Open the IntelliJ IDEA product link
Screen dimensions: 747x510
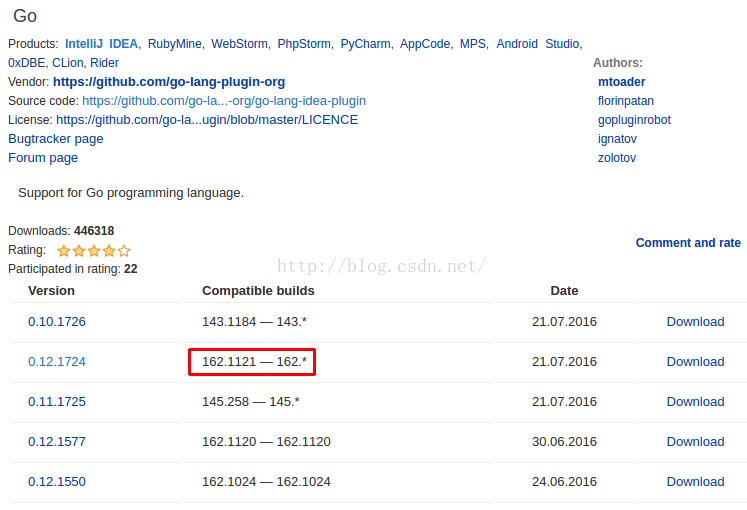pyautogui.click(x=101, y=44)
